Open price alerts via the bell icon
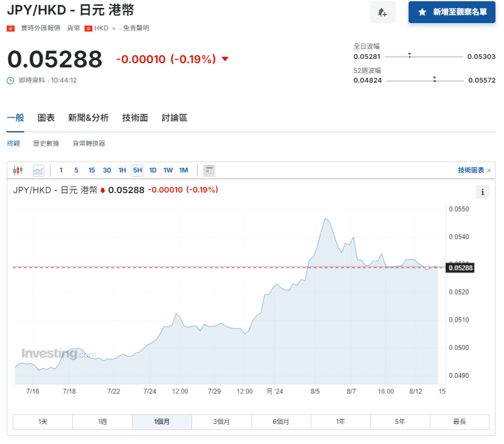Image resolution: width=504 pixels, height=444 pixels. (x=382, y=13)
